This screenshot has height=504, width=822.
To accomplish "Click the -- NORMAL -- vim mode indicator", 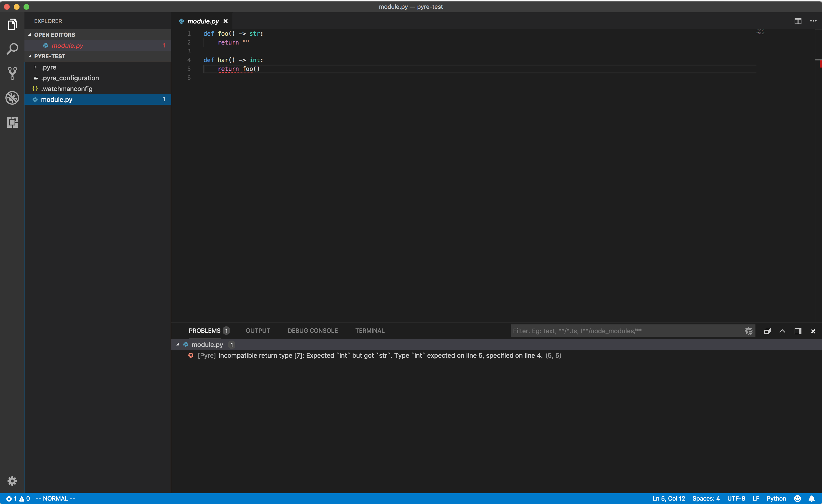I will pyautogui.click(x=55, y=498).
